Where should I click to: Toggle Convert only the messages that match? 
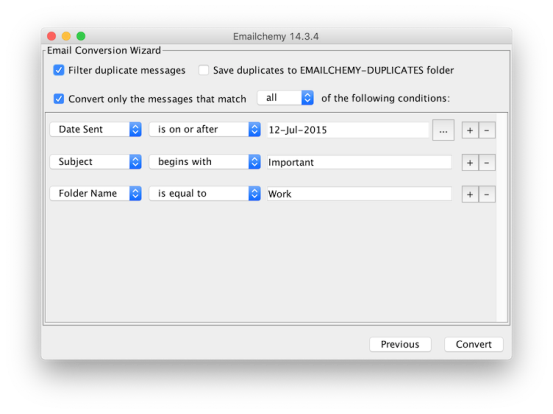pyautogui.click(x=59, y=98)
